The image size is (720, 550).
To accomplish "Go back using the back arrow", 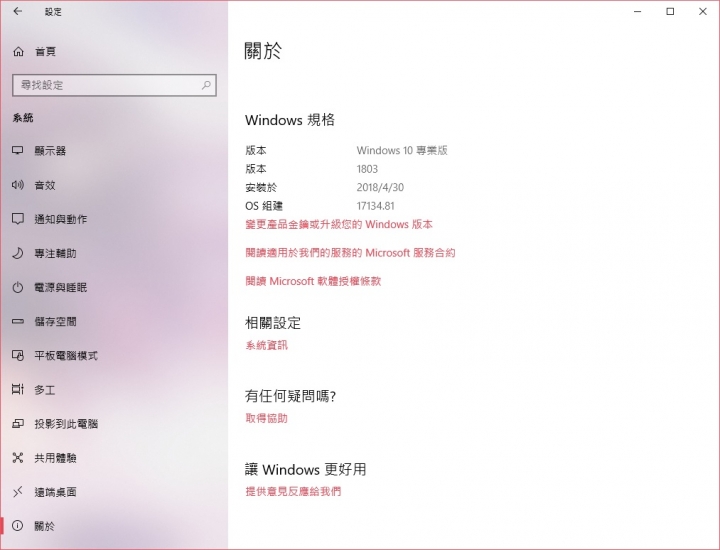I will tap(18, 11).
